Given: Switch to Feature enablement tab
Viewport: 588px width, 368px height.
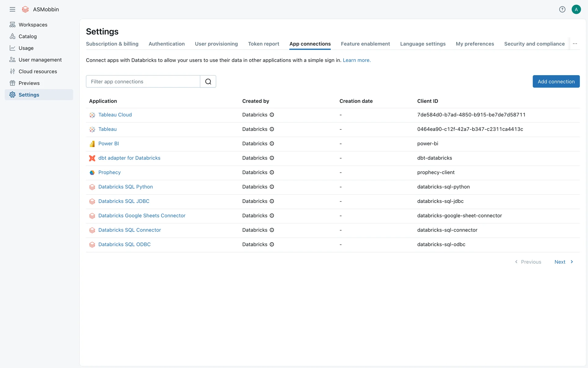Looking at the screenshot, I should click(365, 44).
